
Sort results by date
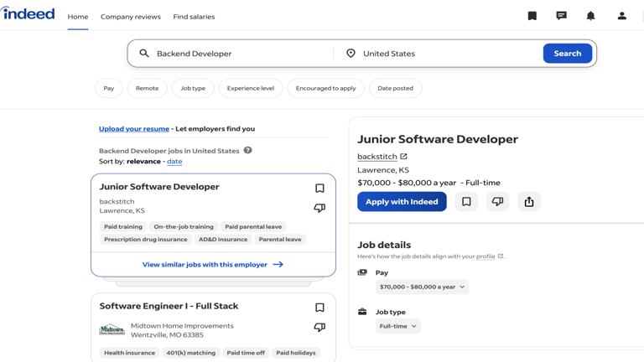(174, 161)
